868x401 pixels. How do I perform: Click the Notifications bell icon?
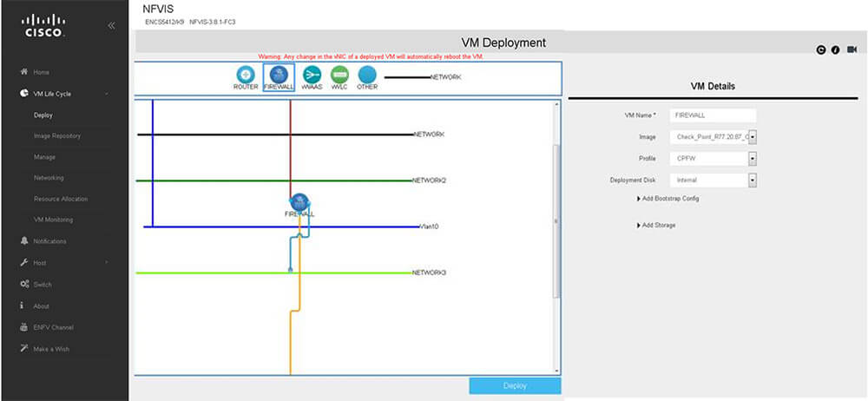(x=23, y=241)
